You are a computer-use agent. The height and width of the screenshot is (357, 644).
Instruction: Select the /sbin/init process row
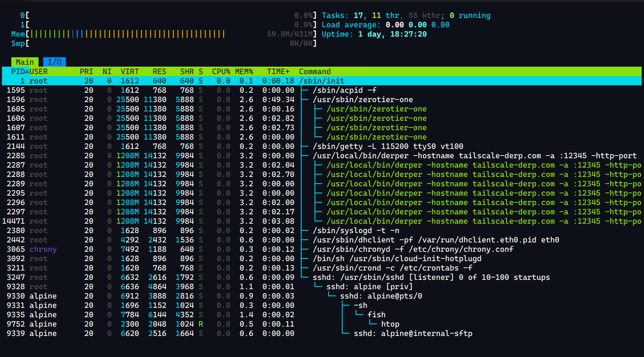pos(321,81)
